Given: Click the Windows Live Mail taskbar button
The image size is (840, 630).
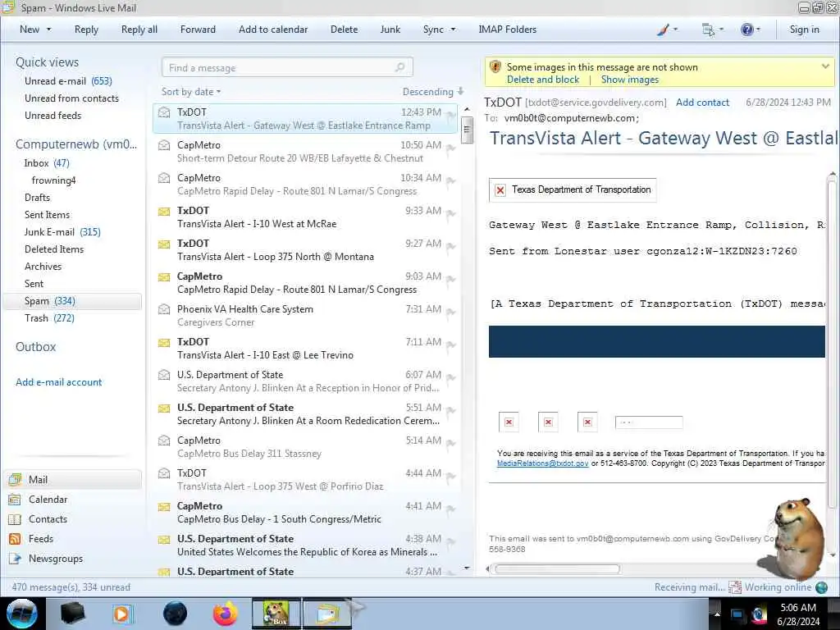Looking at the screenshot, I should coord(327,614).
